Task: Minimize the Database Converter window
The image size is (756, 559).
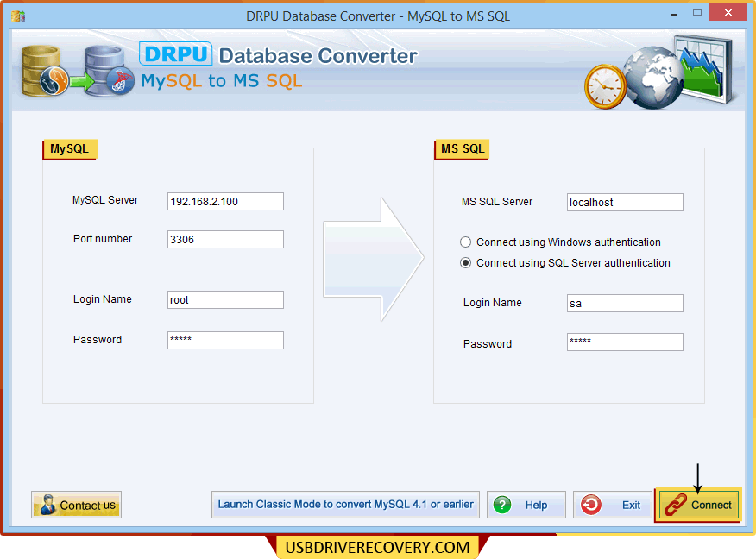Action: (x=674, y=15)
